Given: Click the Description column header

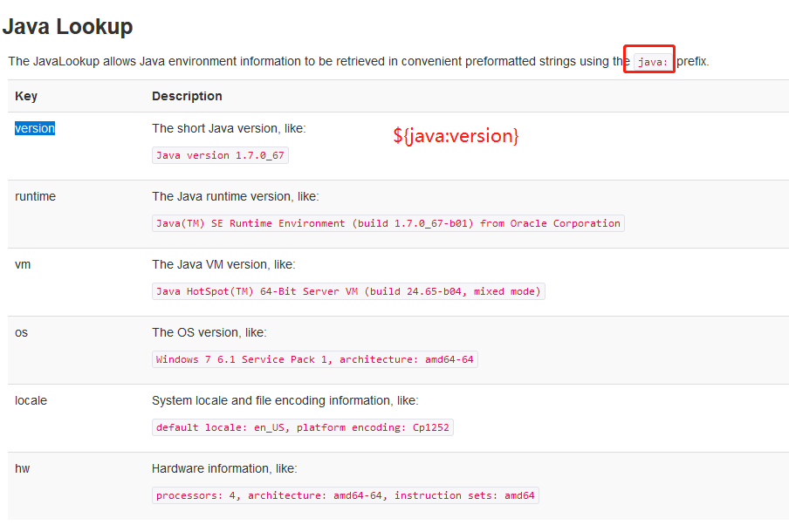Looking at the screenshot, I should 187,96.
